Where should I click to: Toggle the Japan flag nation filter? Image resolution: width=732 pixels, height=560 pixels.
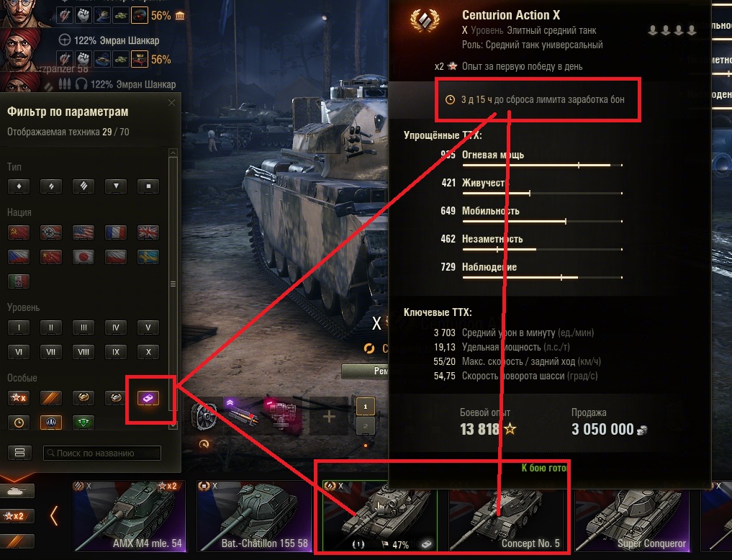coord(83,257)
